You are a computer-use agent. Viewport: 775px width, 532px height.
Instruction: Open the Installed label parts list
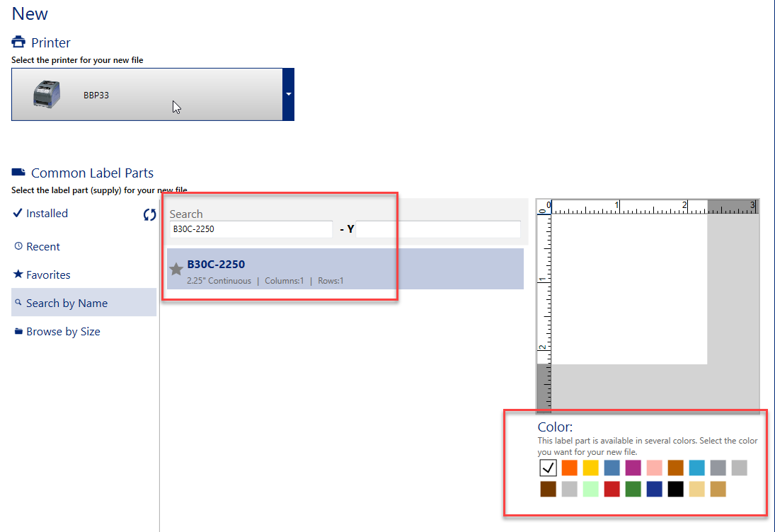(x=47, y=214)
